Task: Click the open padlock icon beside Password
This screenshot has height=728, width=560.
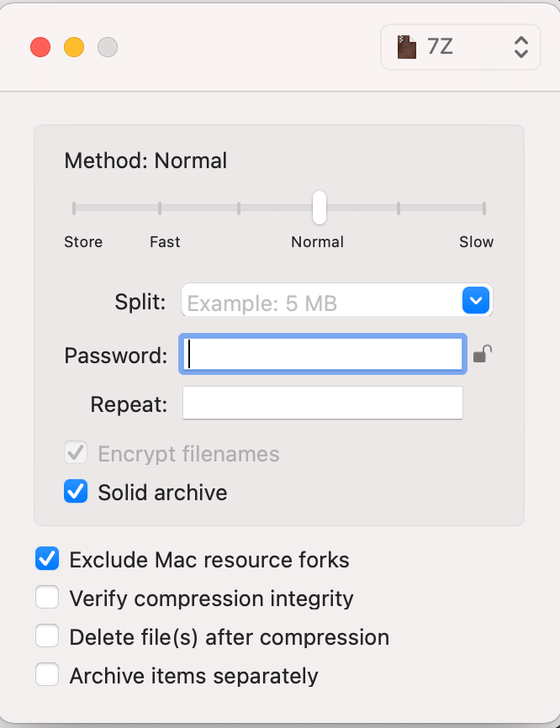Action: [482, 354]
